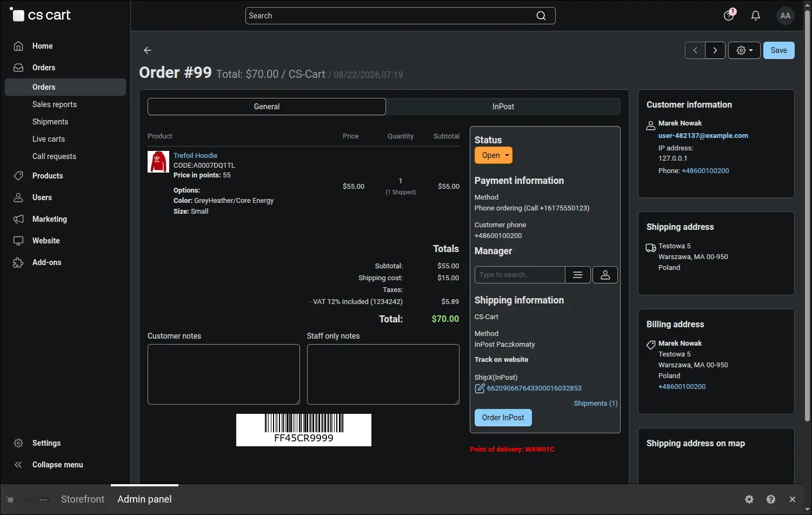This screenshot has height=515, width=812.
Task: Click the customer person icon
Action: pos(651,126)
